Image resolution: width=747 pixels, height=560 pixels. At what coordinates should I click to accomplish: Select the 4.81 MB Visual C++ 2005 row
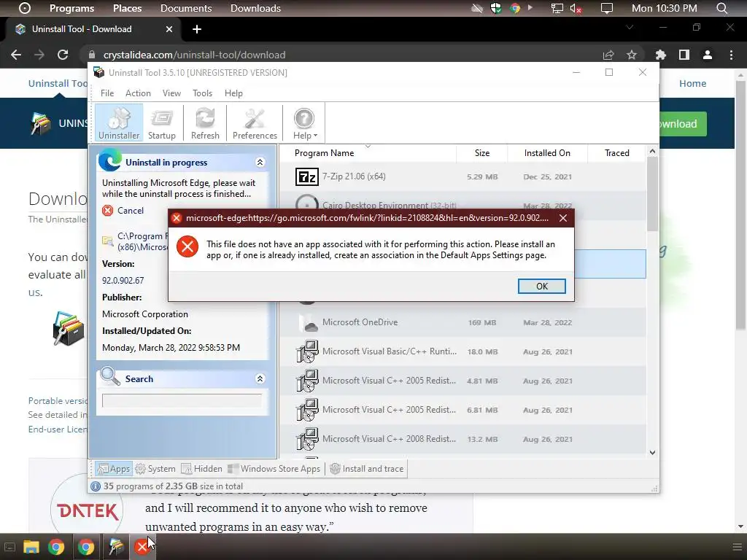462,381
